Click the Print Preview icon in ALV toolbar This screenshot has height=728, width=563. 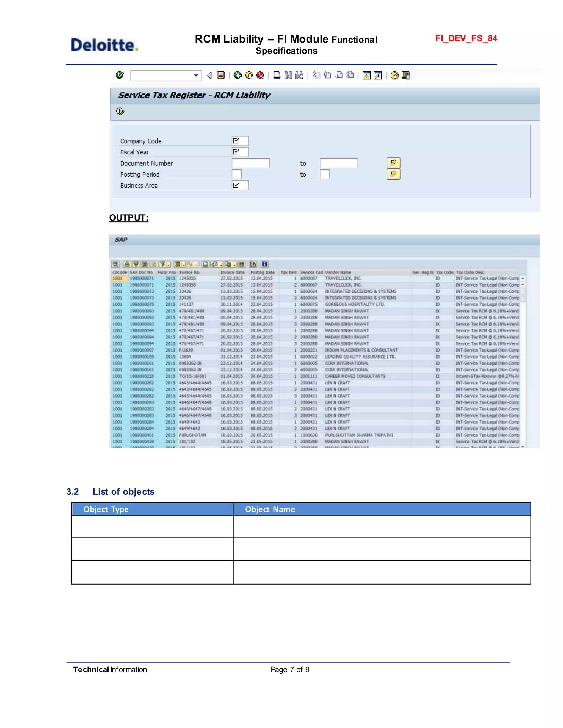click(x=206, y=264)
